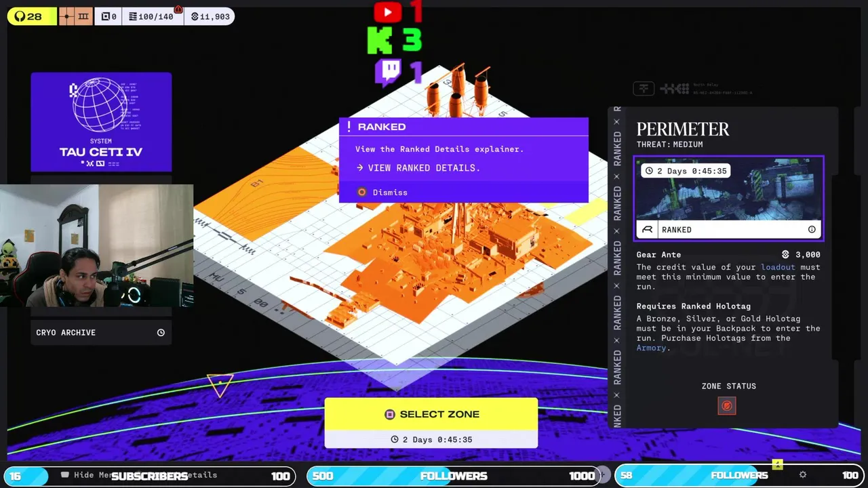
Task: Click the gear icon in bottom bar
Action: (x=803, y=475)
